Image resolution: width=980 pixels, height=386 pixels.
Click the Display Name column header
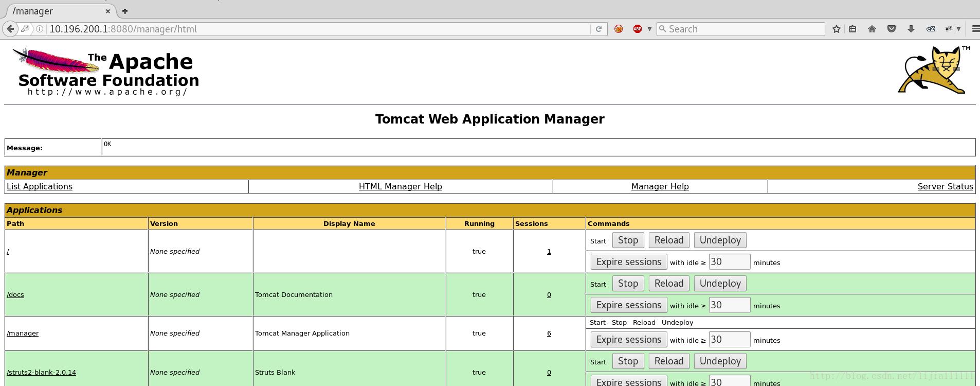point(349,223)
